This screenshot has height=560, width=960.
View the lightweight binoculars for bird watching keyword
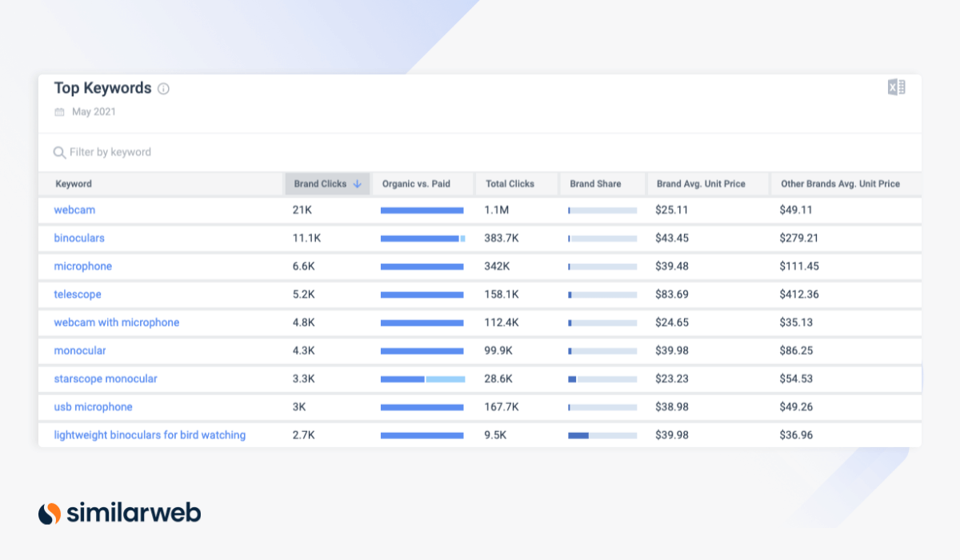148,434
